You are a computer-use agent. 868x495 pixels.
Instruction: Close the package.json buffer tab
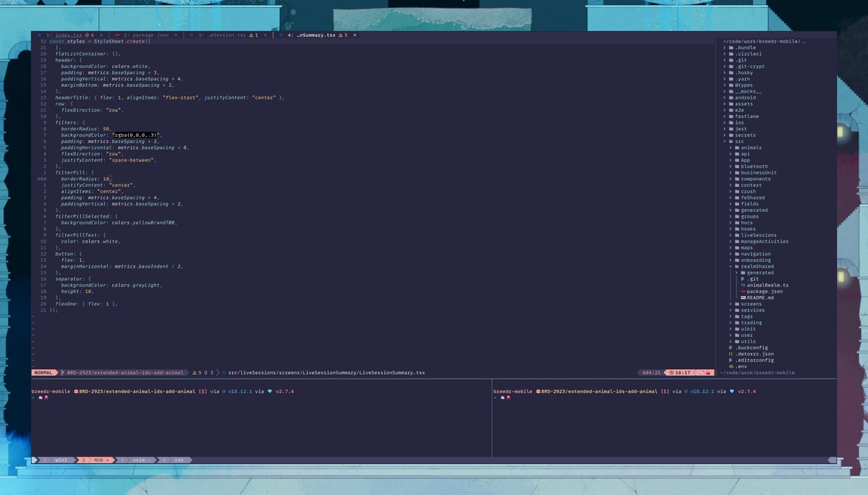coord(175,35)
